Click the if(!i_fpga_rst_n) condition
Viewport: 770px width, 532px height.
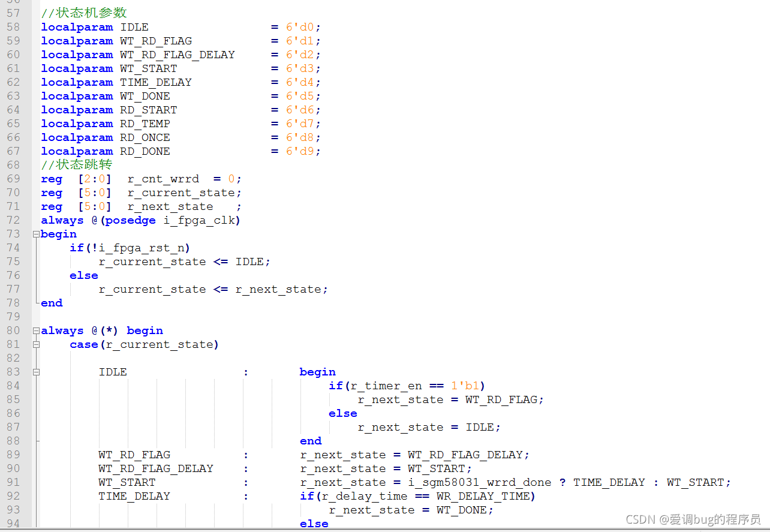tap(130, 248)
